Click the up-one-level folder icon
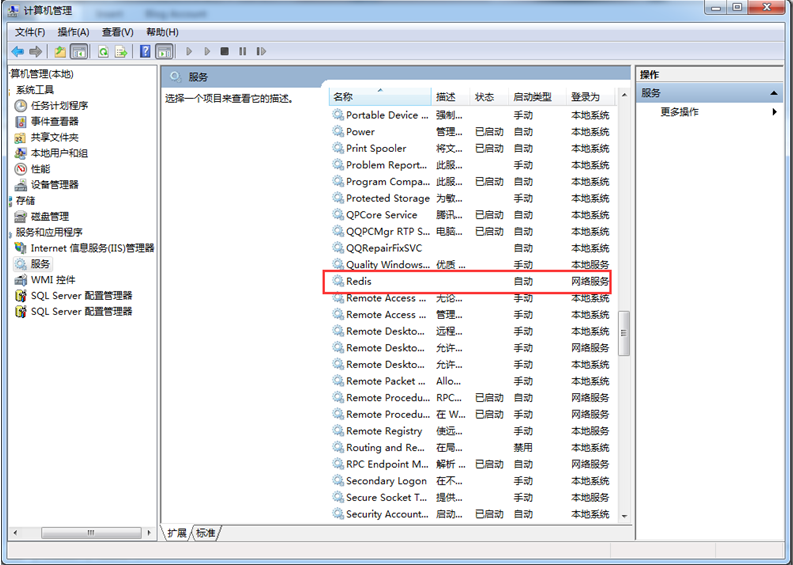Image resolution: width=793 pixels, height=565 pixels. coord(60,51)
